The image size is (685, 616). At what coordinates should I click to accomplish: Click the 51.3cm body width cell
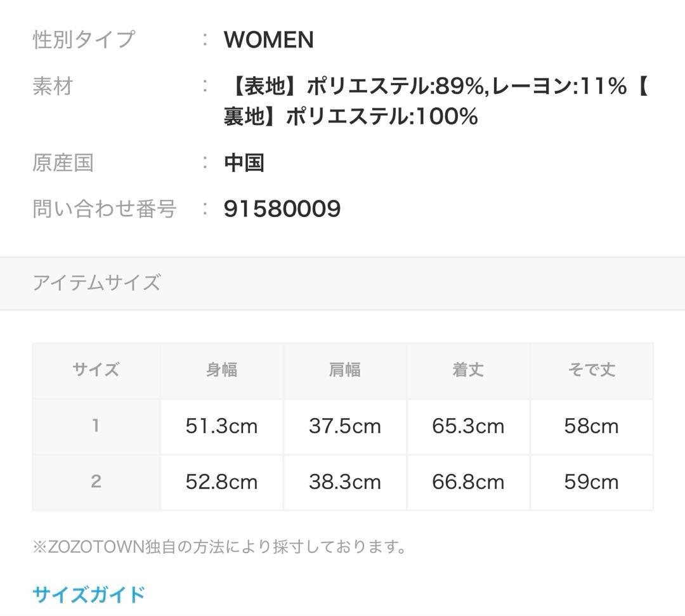pos(221,426)
